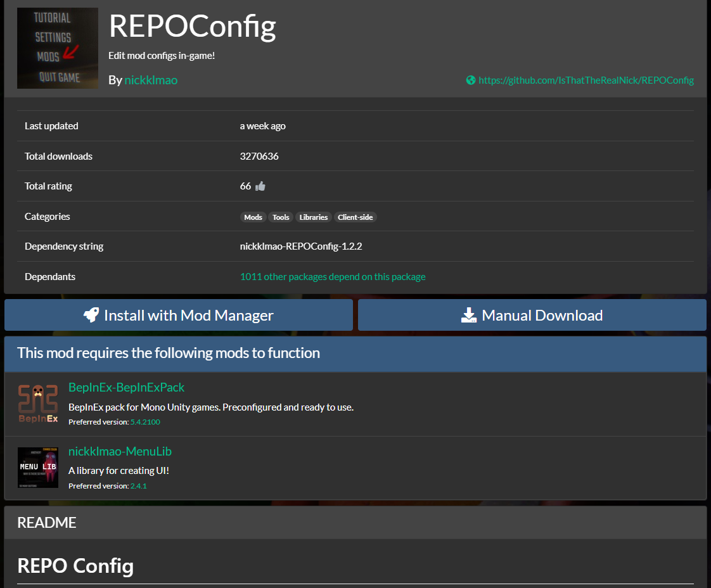This screenshot has width=711, height=588.
Task: Open the nickklmao-MenuLib dependency link
Action: pyautogui.click(x=120, y=451)
